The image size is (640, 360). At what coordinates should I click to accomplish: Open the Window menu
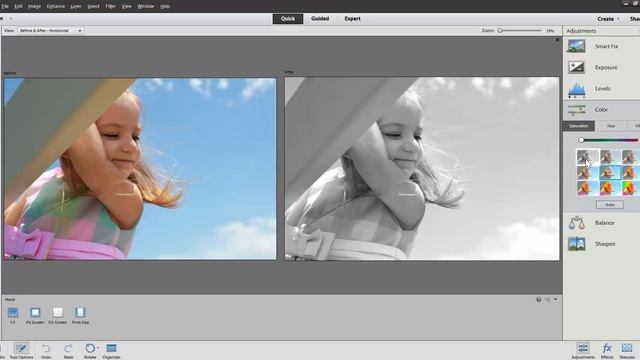pos(146,7)
